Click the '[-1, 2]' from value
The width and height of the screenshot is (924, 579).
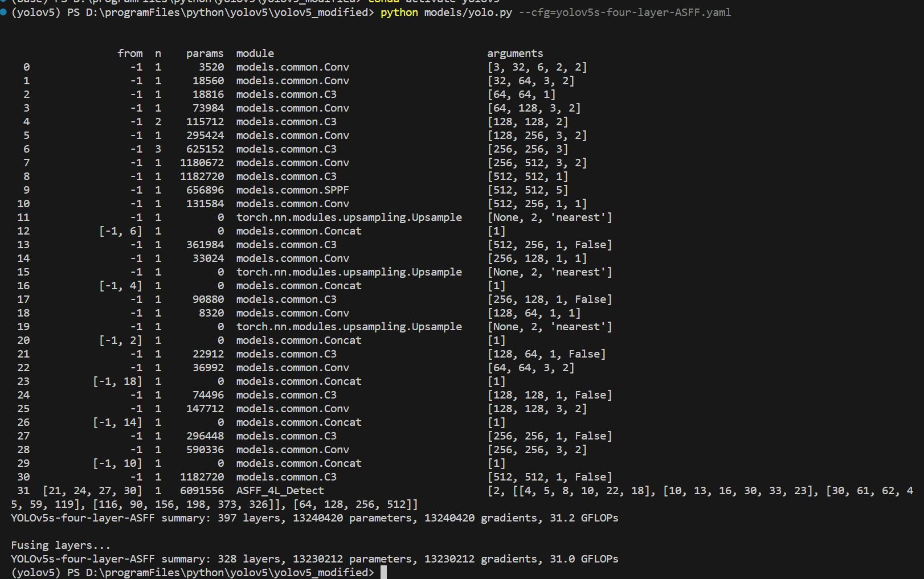tap(121, 340)
